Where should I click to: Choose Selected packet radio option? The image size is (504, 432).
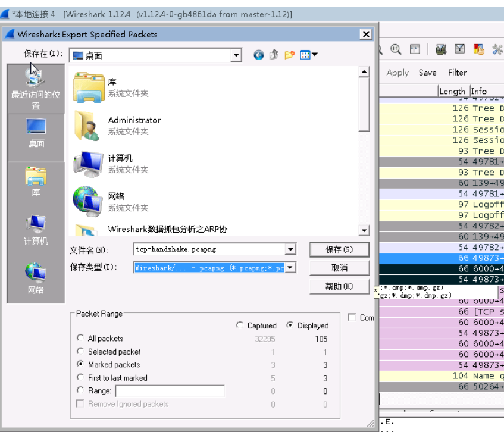[x=80, y=351]
